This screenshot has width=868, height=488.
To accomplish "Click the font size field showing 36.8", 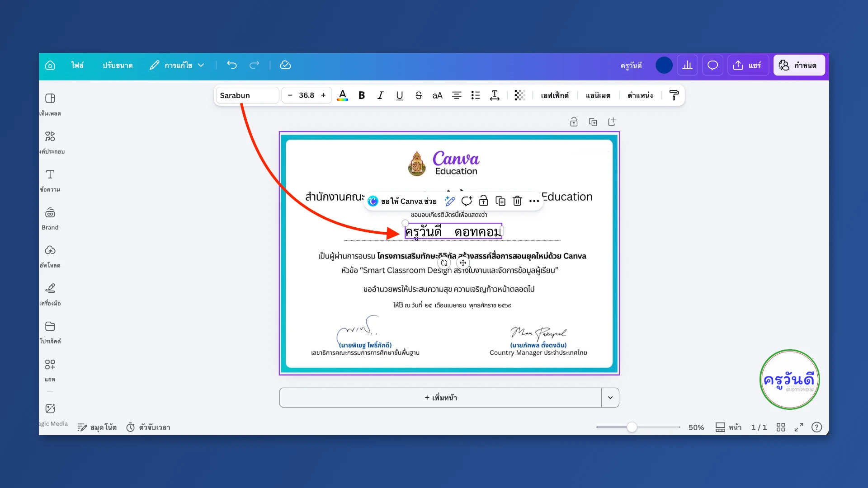I will pyautogui.click(x=307, y=95).
